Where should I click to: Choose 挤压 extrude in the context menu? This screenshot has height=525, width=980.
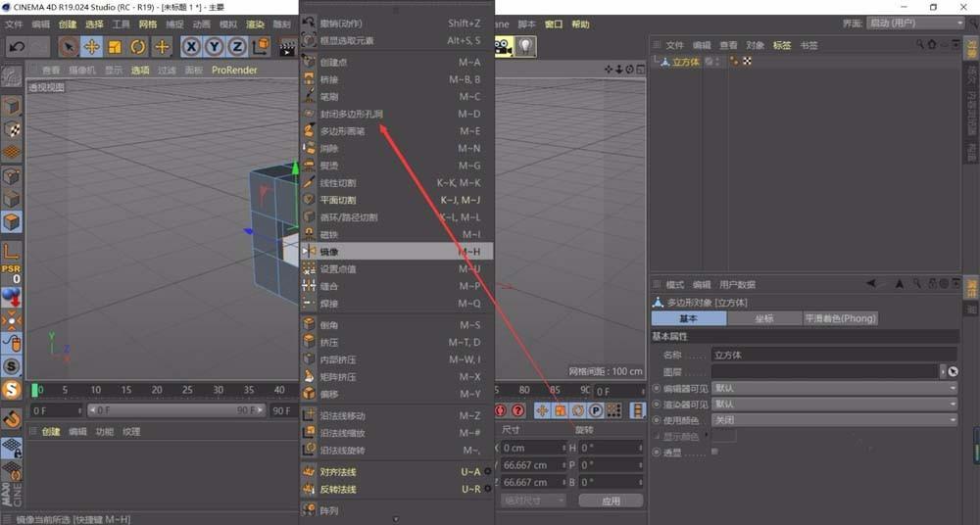pyautogui.click(x=397, y=343)
